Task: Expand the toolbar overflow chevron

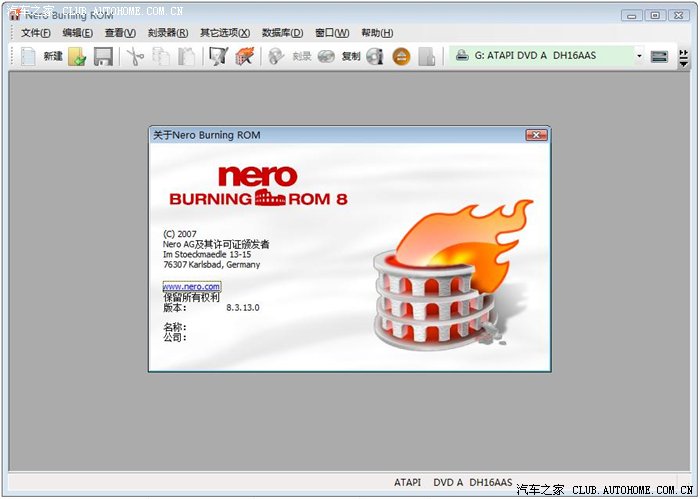Action: [x=683, y=58]
